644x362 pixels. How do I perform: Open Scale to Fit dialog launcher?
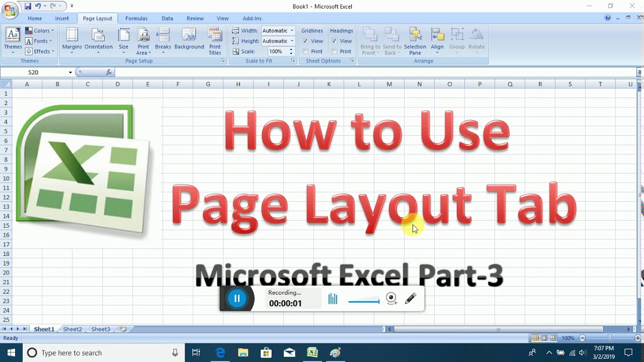click(x=293, y=61)
